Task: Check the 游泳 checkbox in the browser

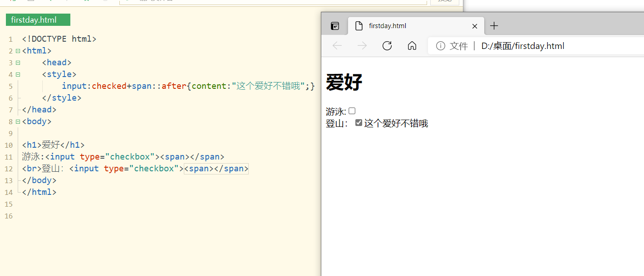Action: tap(352, 111)
